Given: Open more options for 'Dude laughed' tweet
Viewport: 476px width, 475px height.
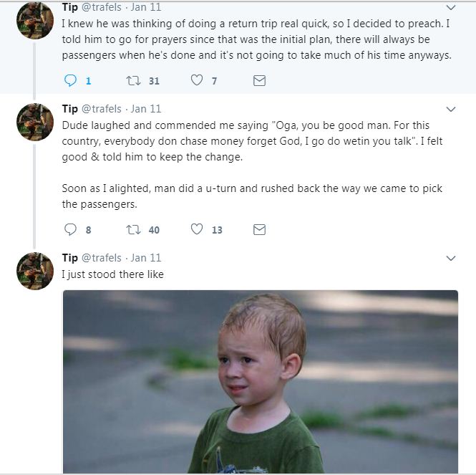Looking at the screenshot, I should point(451,109).
